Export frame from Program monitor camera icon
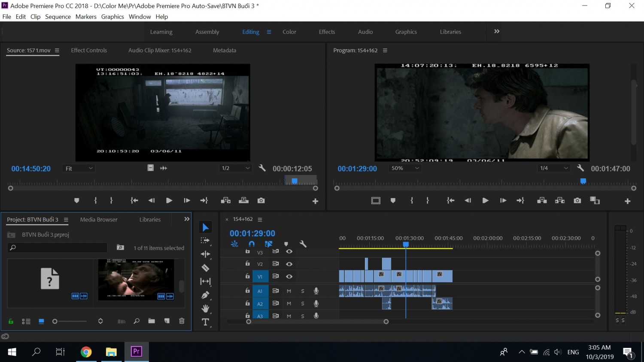 [x=577, y=201]
